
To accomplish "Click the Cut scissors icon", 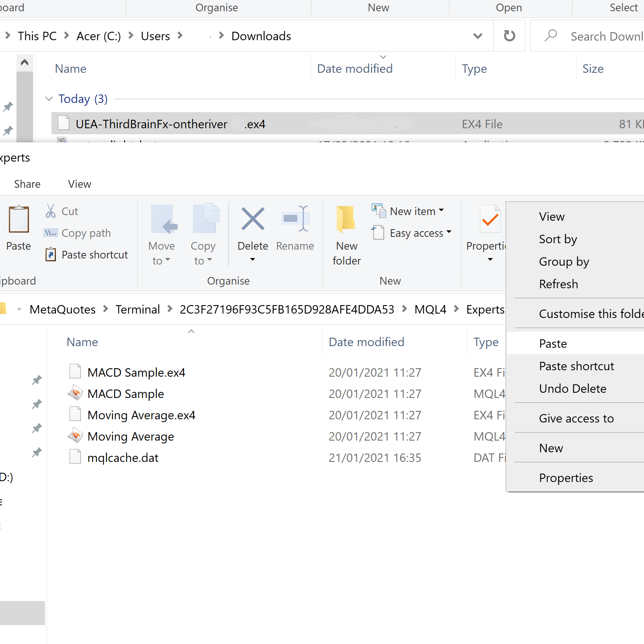I will (x=51, y=211).
